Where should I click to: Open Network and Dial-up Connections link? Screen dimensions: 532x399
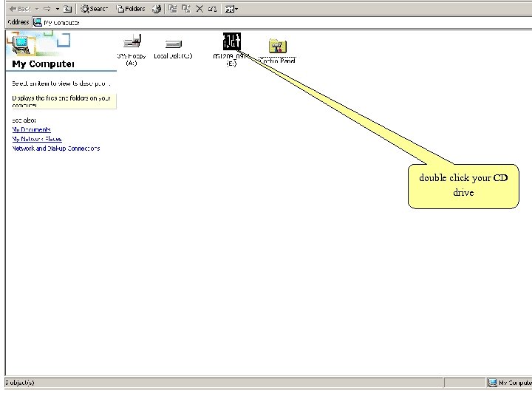tap(56, 149)
